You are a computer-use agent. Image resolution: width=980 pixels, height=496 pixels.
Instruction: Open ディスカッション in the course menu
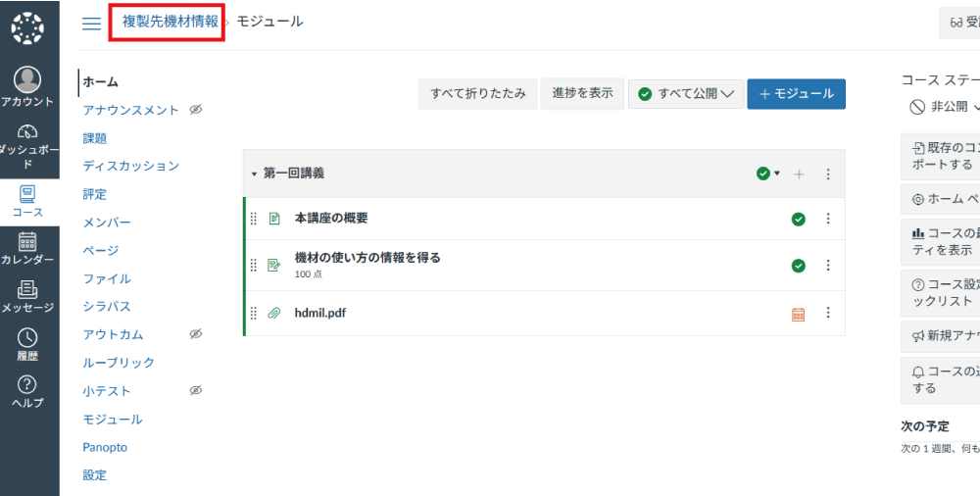point(130,166)
